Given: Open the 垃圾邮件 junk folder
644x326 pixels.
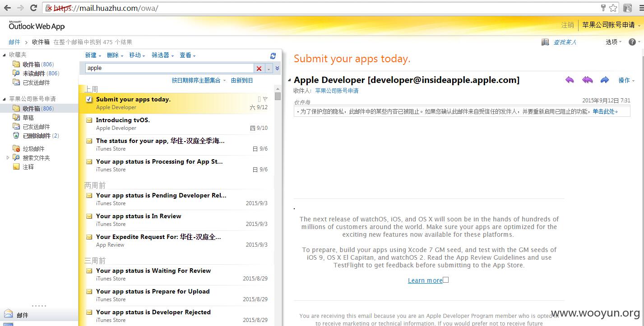Looking at the screenshot, I should pyautogui.click(x=33, y=149).
